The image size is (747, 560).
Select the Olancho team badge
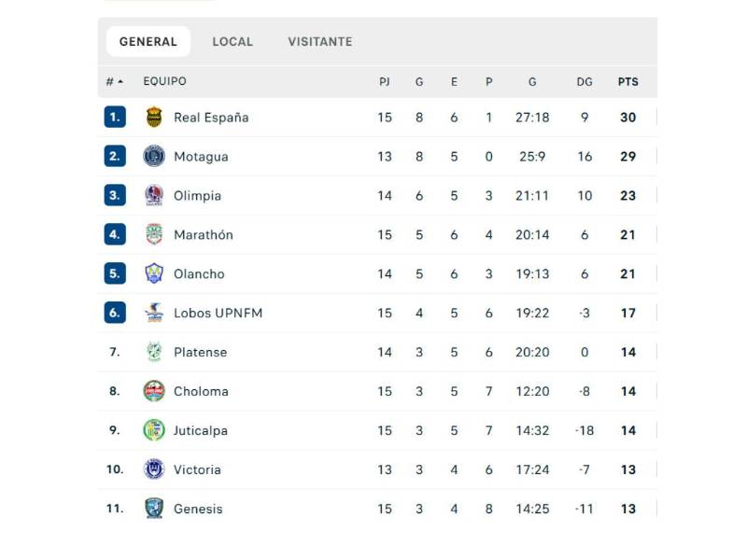(155, 273)
